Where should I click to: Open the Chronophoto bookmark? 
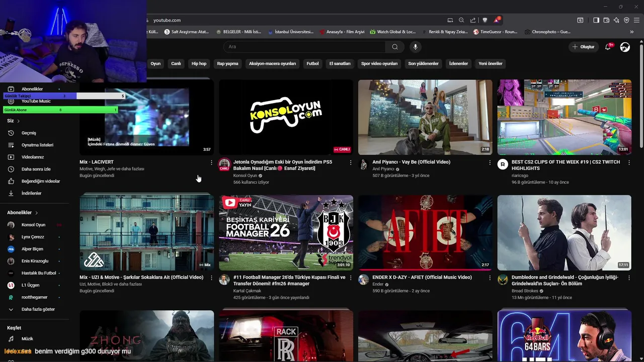(x=547, y=32)
